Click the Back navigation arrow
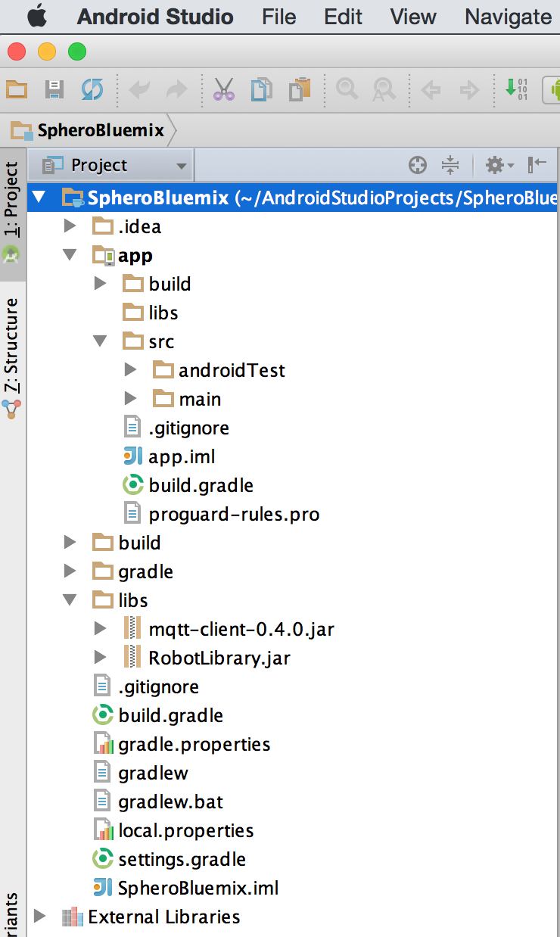560x937 pixels. pyautogui.click(x=431, y=91)
